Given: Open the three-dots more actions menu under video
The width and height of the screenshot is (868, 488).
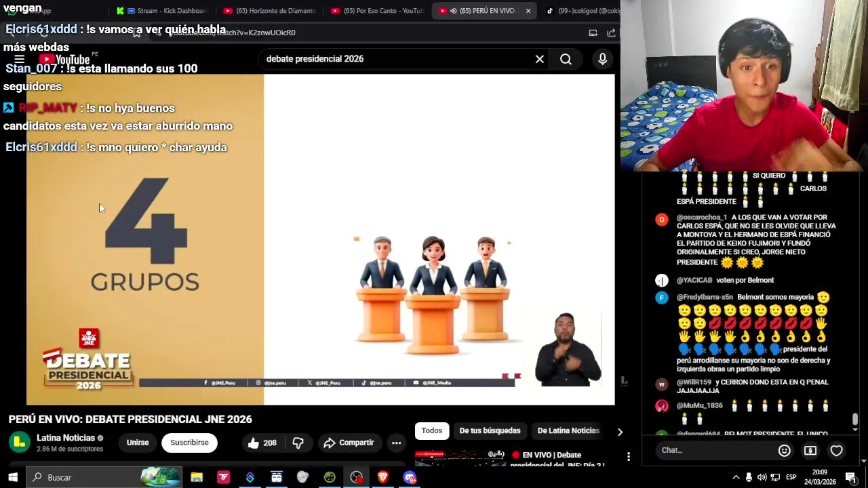Looking at the screenshot, I should 396,443.
